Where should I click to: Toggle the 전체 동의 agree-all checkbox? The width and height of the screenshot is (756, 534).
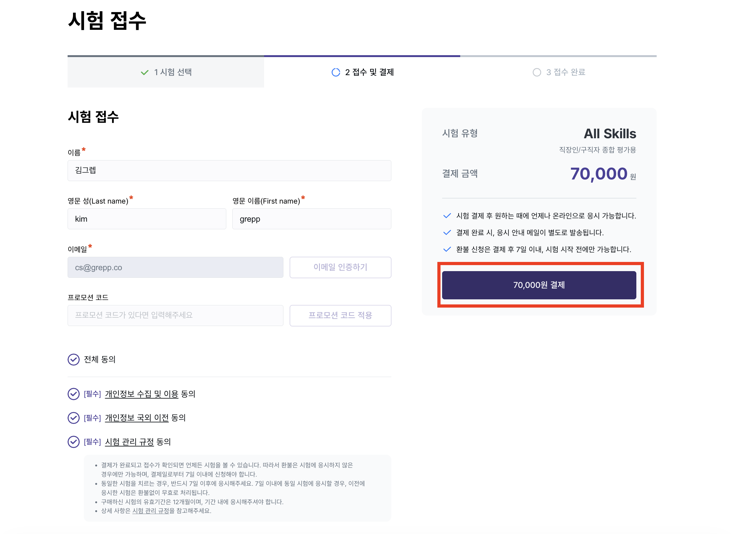[73, 360]
